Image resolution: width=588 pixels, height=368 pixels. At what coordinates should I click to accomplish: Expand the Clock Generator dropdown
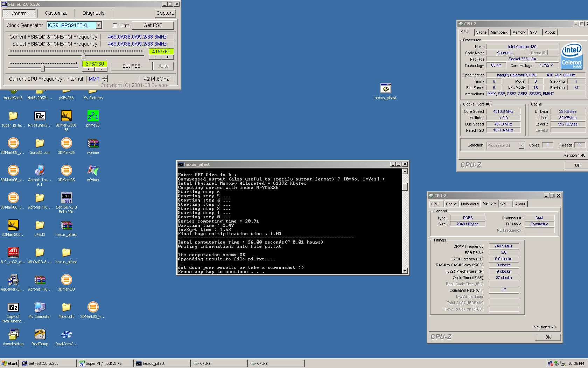coord(99,25)
